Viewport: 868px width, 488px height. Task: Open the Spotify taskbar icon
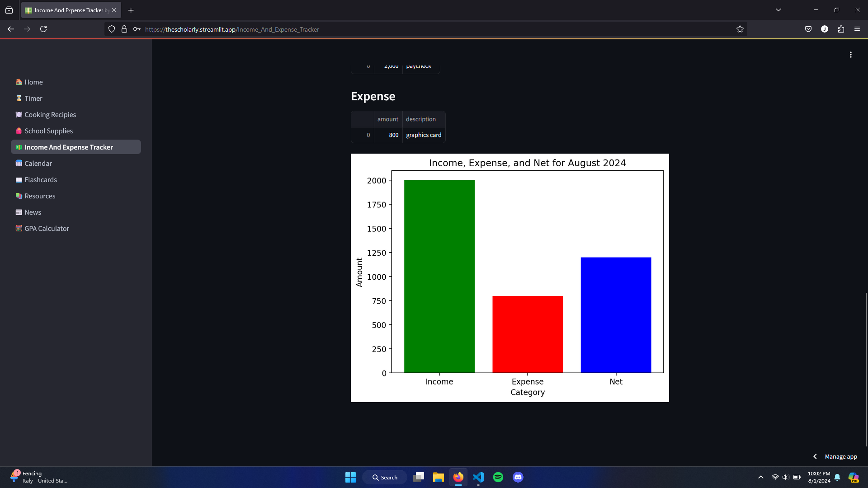(498, 477)
